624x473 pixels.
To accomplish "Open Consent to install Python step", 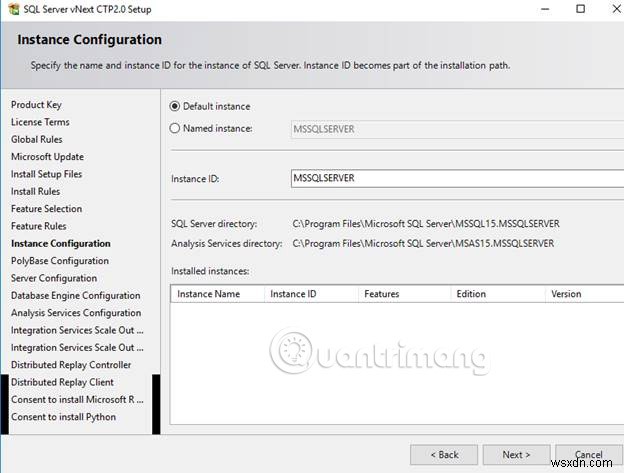I will pyautogui.click(x=64, y=417).
